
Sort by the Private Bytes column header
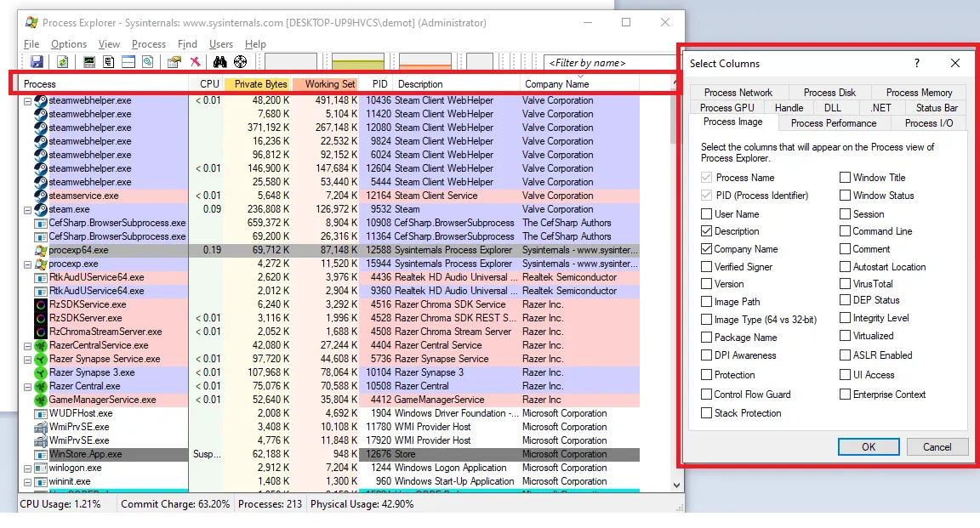[x=258, y=83]
